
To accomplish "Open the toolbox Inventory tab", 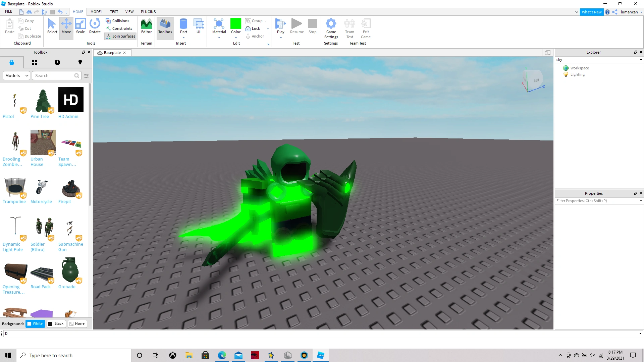I will pos(35,62).
